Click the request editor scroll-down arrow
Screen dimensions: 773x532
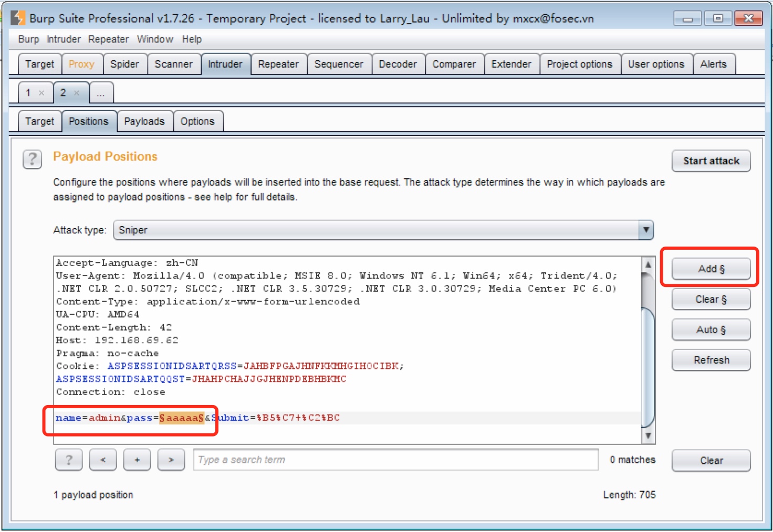648,435
